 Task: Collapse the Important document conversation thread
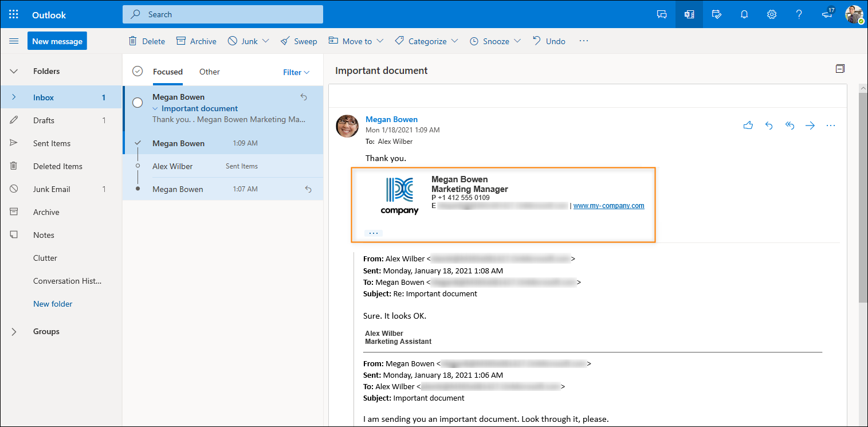point(155,108)
